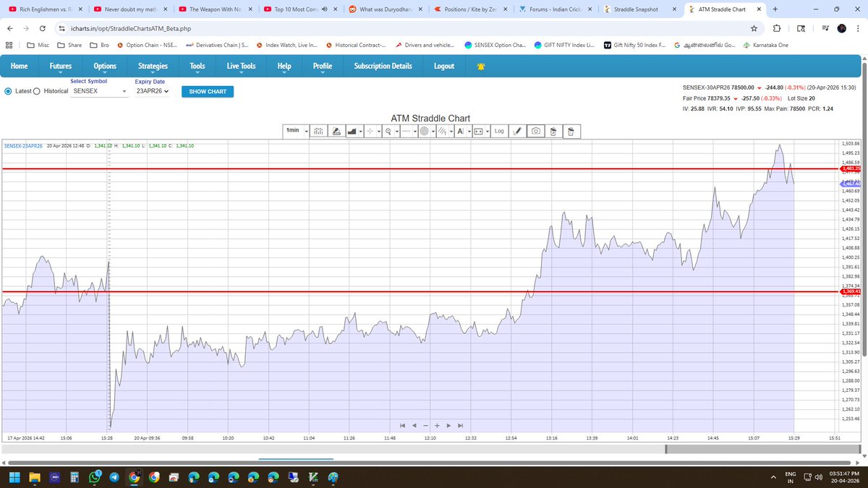The image size is (868, 488).
Task: Select the text annotation A tool
Action: [460, 131]
